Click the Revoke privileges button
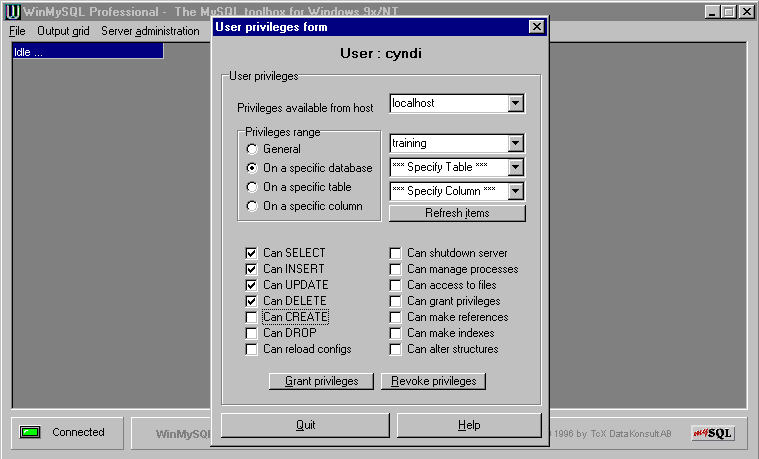Image resolution: width=759 pixels, height=459 pixels. (433, 381)
